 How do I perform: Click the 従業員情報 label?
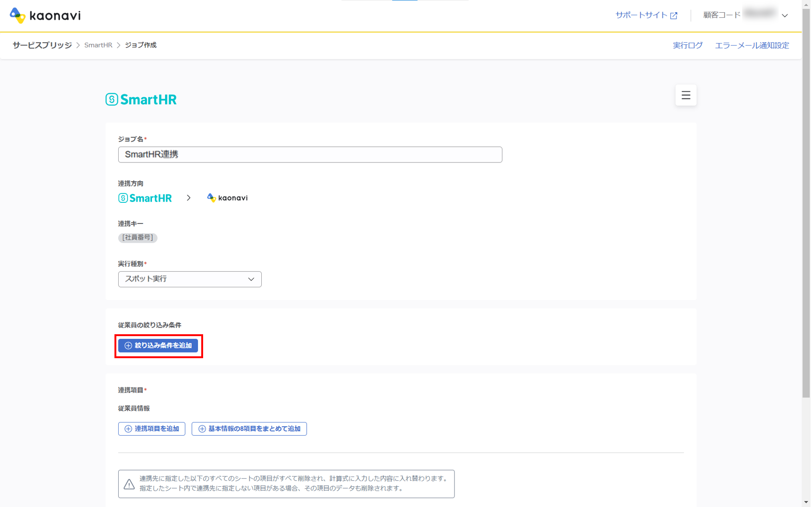click(x=134, y=408)
